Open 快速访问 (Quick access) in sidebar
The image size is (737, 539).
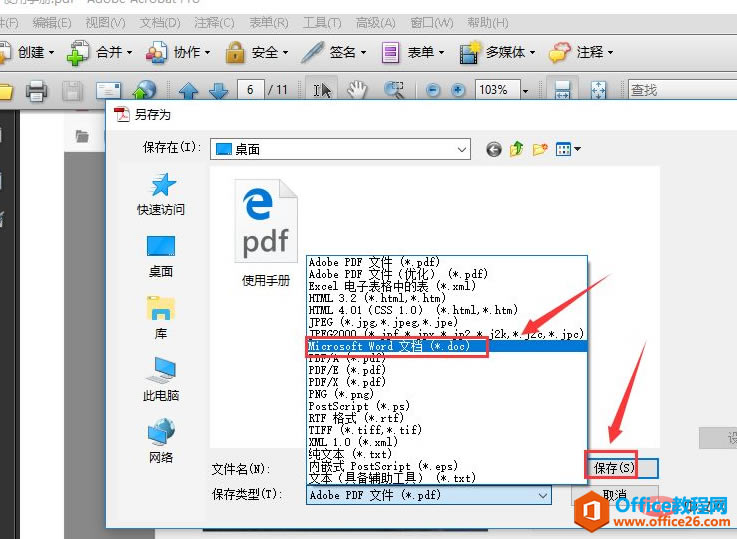point(161,195)
